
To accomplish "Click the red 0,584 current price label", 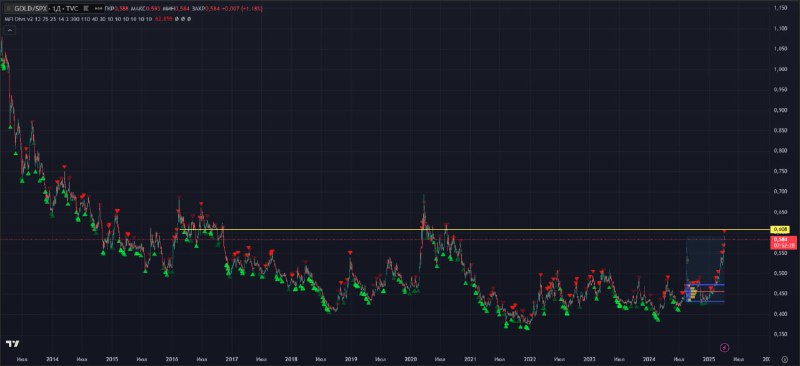I will pyautogui.click(x=783, y=242).
